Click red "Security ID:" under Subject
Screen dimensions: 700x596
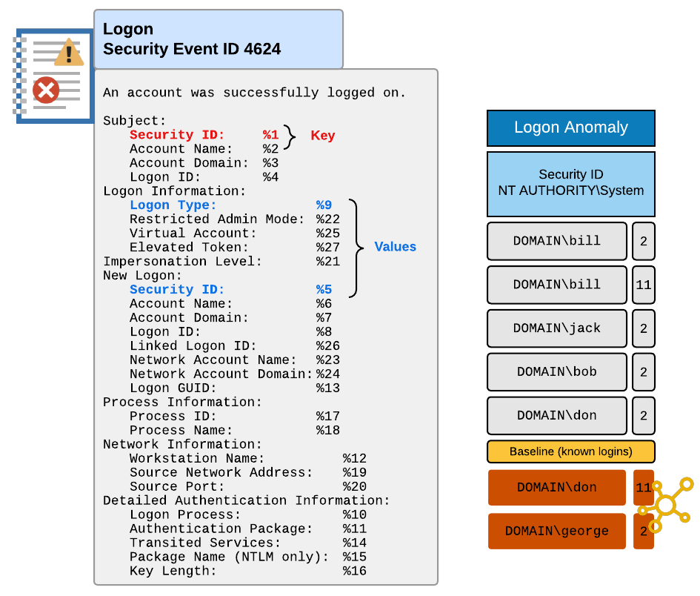coord(177,134)
